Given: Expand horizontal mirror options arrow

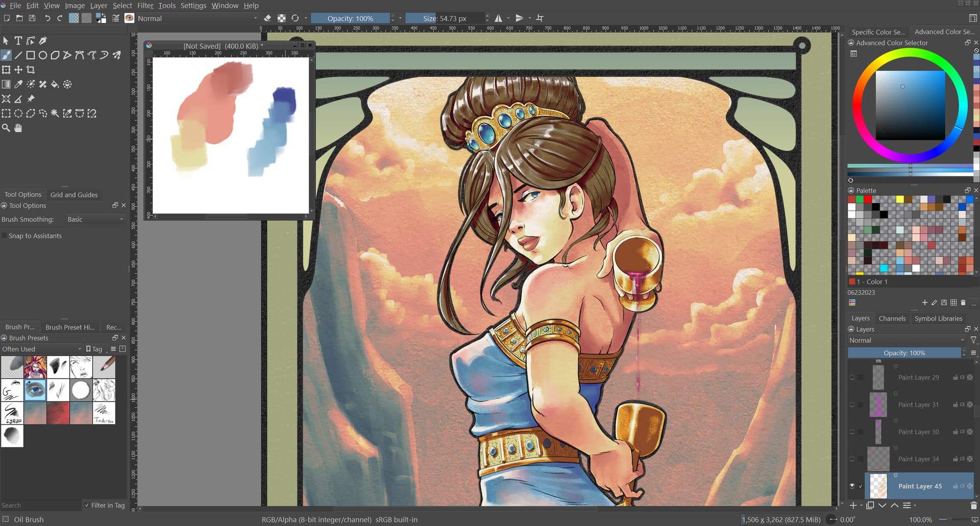Looking at the screenshot, I should [508, 18].
